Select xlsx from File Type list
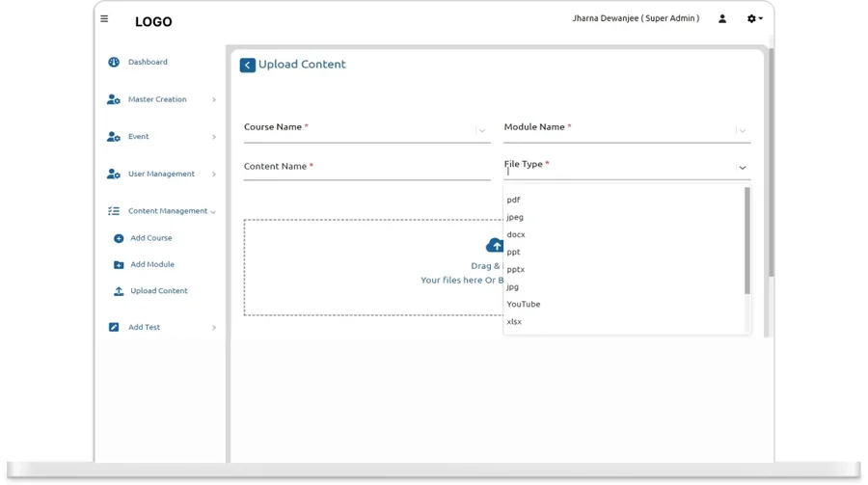 626,322
